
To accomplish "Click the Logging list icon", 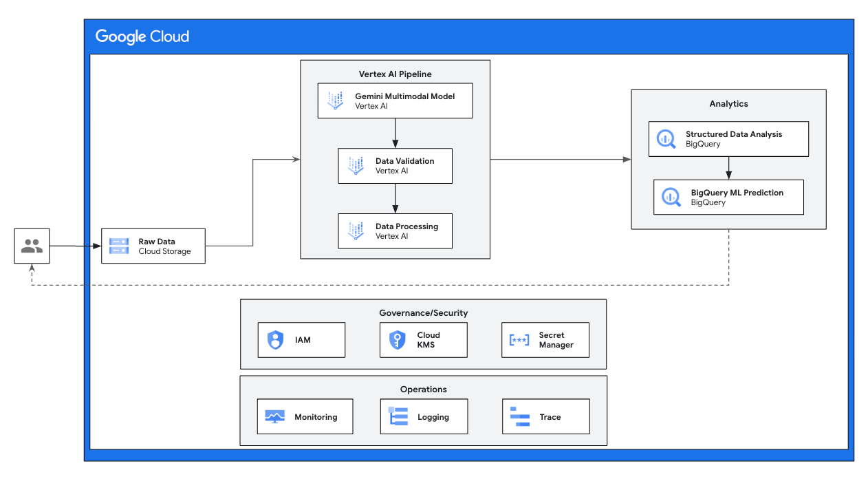I will pyautogui.click(x=398, y=416).
